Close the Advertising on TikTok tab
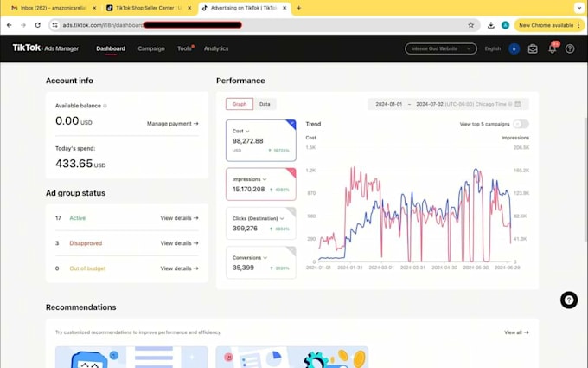The height and width of the screenshot is (368, 588). pos(284,8)
